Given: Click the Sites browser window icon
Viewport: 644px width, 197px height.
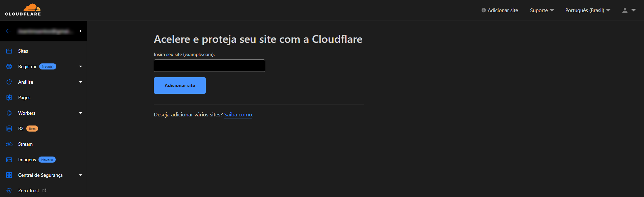Looking at the screenshot, I should tap(9, 51).
